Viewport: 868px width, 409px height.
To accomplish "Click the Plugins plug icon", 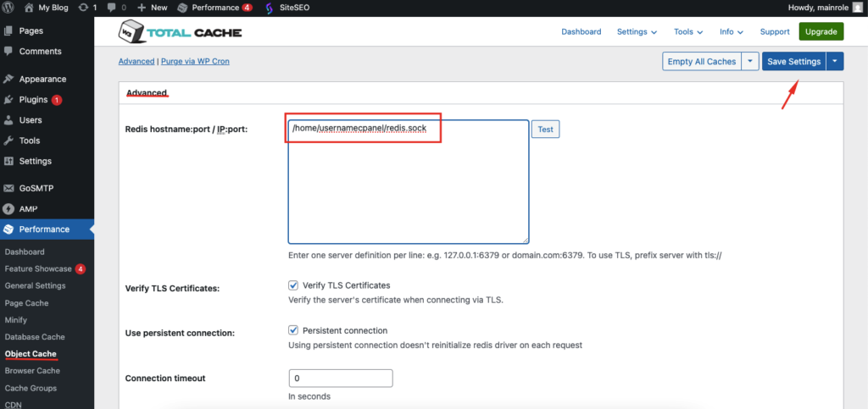I will (x=8, y=100).
